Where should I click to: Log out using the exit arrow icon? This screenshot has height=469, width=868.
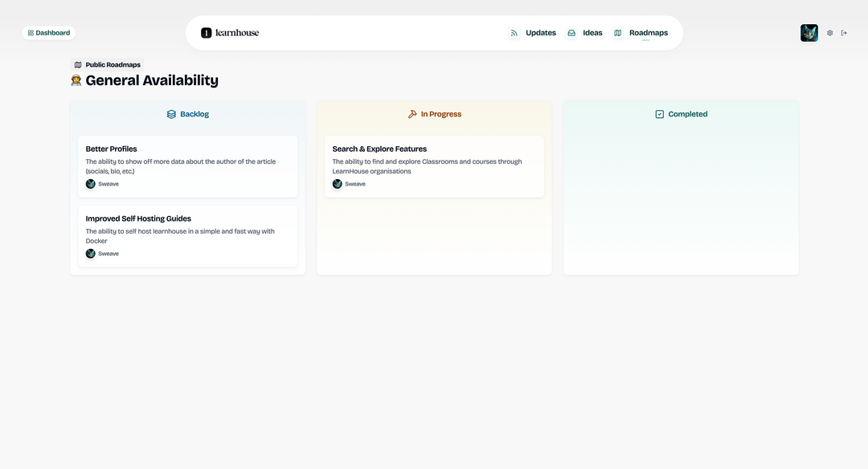click(x=844, y=33)
